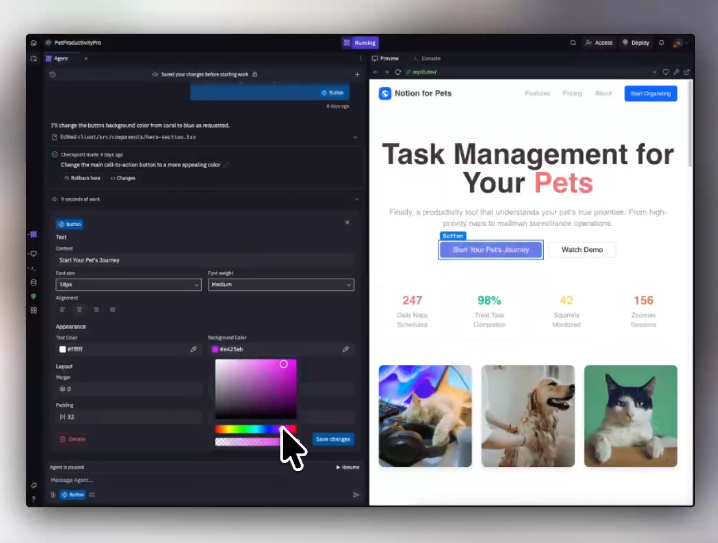Click the Running status button
The width and height of the screenshot is (718, 543).
tap(360, 43)
